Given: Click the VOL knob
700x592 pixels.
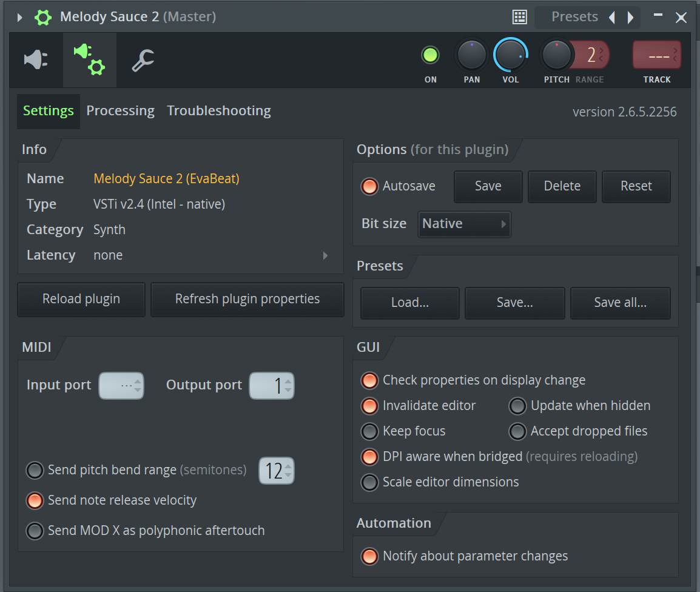Looking at the screenshot, I should [x=511, y=55].
